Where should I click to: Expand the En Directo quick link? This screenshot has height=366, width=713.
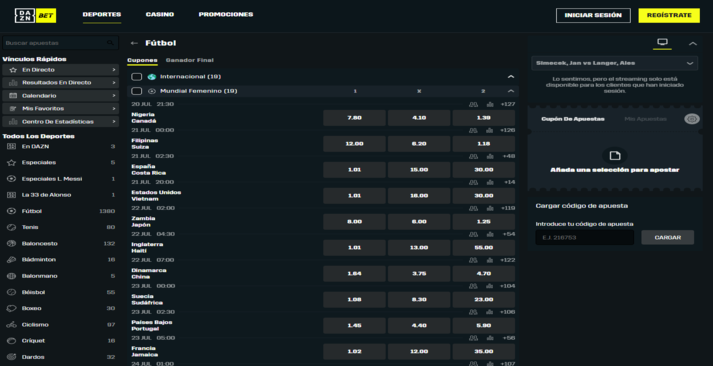point(60,70)
